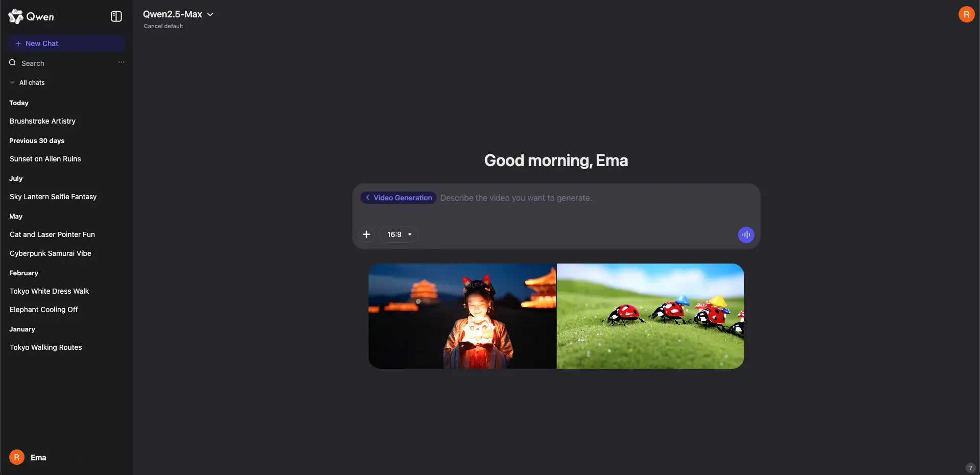Click the help question mark icon
The image size is (980, 475).
[970, 468]
